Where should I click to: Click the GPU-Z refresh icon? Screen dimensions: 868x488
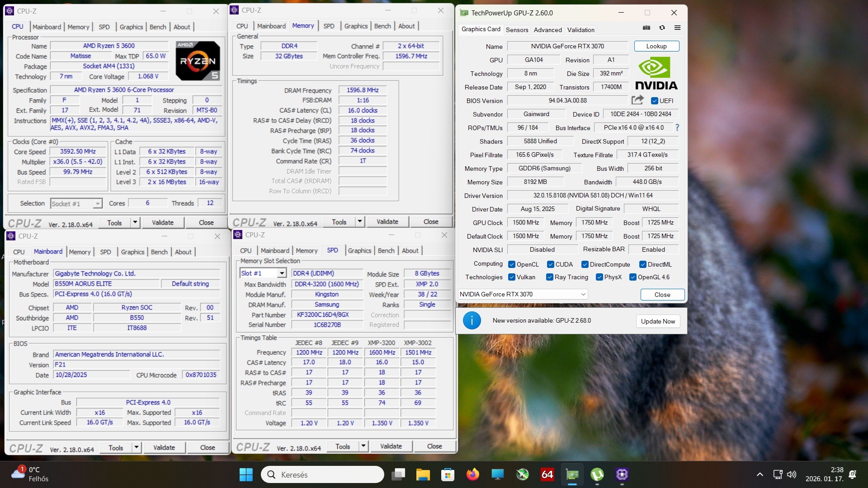[x=662, y=28]
